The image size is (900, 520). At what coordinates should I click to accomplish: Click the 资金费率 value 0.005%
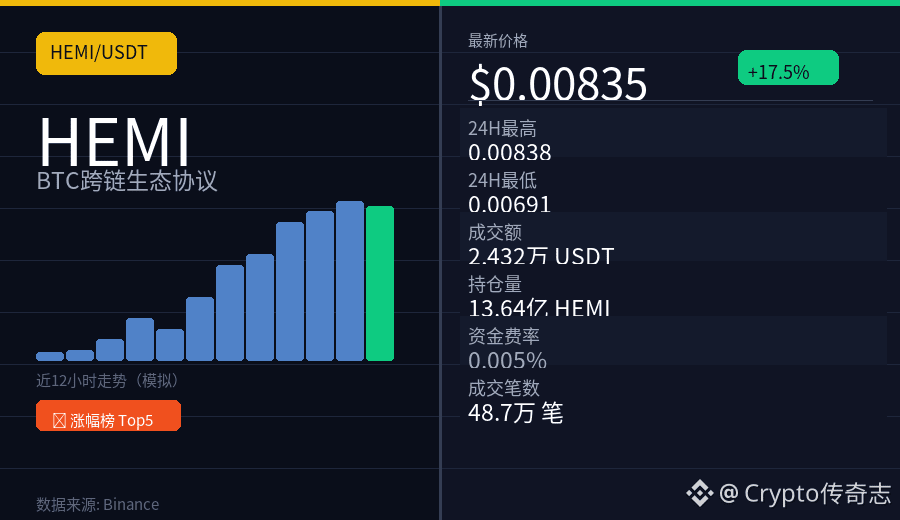507,360
